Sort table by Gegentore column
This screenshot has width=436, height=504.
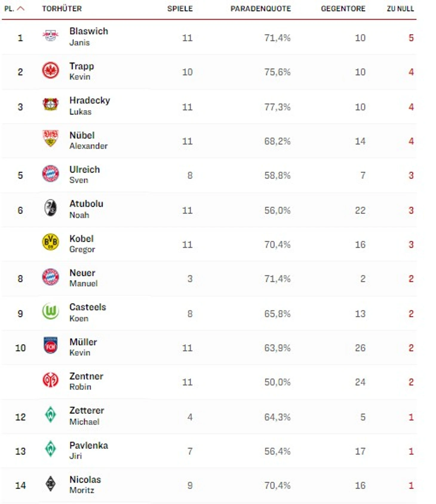[343, 9]
